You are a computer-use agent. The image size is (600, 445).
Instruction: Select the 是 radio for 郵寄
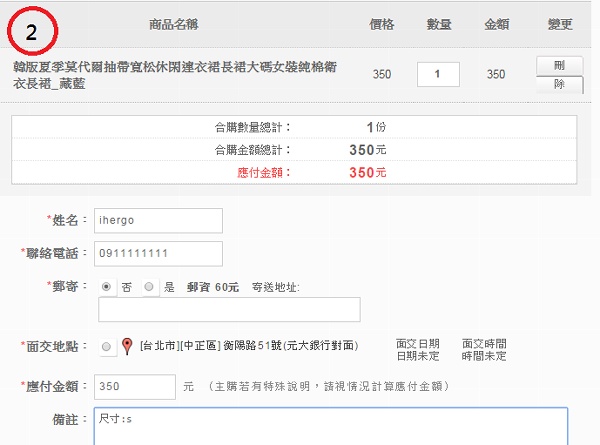point(149,286)
